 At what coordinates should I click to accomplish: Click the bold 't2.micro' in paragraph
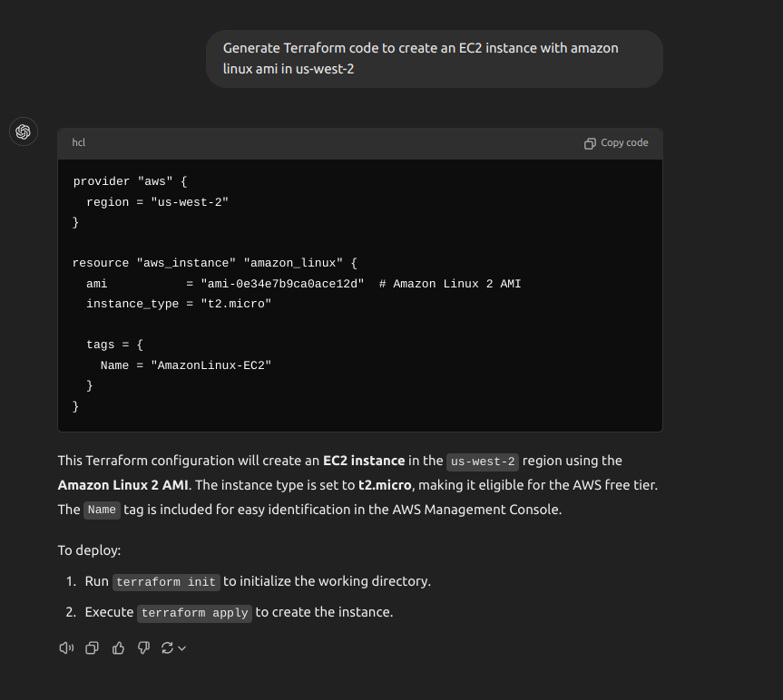tap(385, 485)
